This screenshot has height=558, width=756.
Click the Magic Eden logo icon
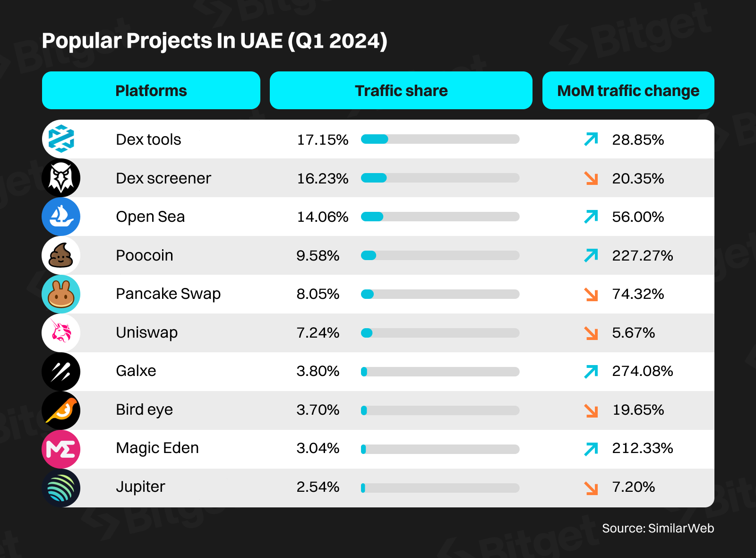point(61,449)
